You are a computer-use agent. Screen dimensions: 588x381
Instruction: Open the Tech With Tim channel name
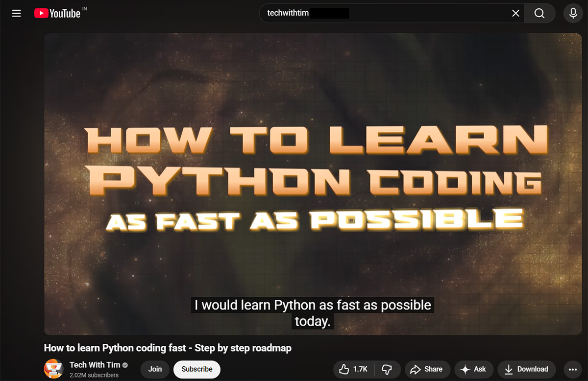pyautogui.click(x=95, y=365)
